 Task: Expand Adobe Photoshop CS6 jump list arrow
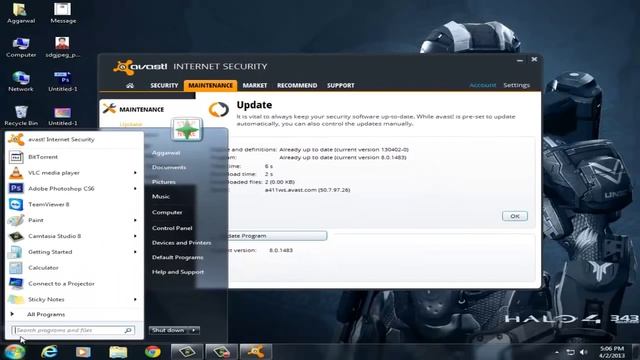click(x=136, y=189)
